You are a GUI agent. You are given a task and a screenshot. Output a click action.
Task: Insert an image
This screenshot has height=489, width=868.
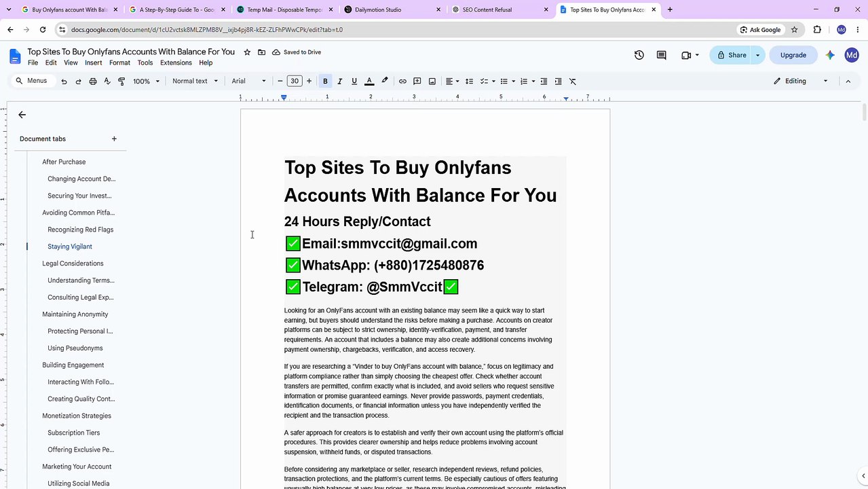(x=432, y=81)
